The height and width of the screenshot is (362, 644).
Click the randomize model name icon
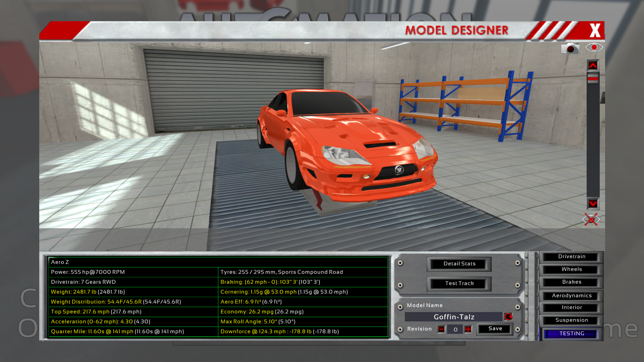tap(508, 316)
